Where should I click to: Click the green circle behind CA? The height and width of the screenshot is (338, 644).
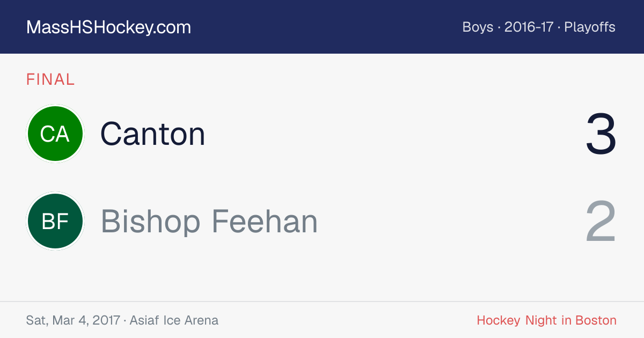55,134
